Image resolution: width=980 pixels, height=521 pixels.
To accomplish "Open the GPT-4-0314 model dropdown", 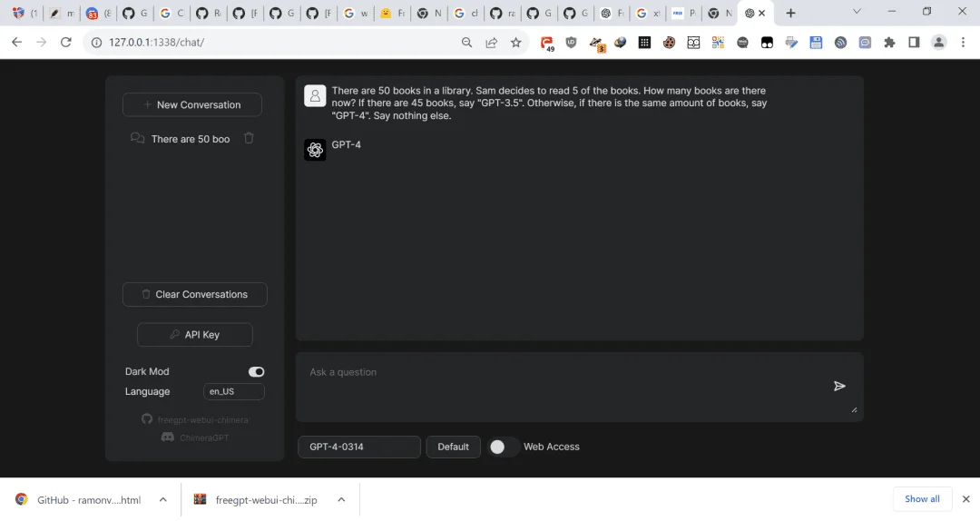I will point(358,447).
